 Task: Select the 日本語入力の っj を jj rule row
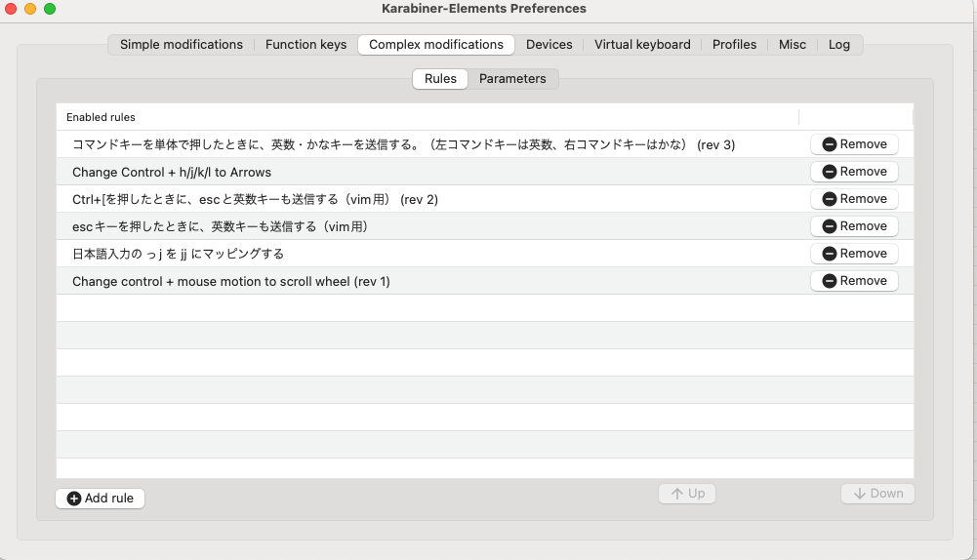coord(485,255)
